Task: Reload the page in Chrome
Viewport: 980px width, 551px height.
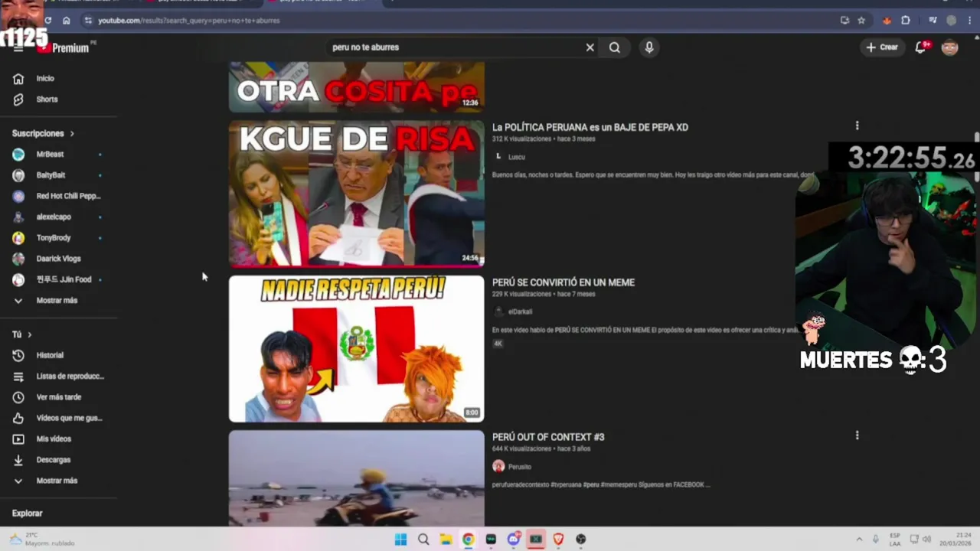Action: 48,21
